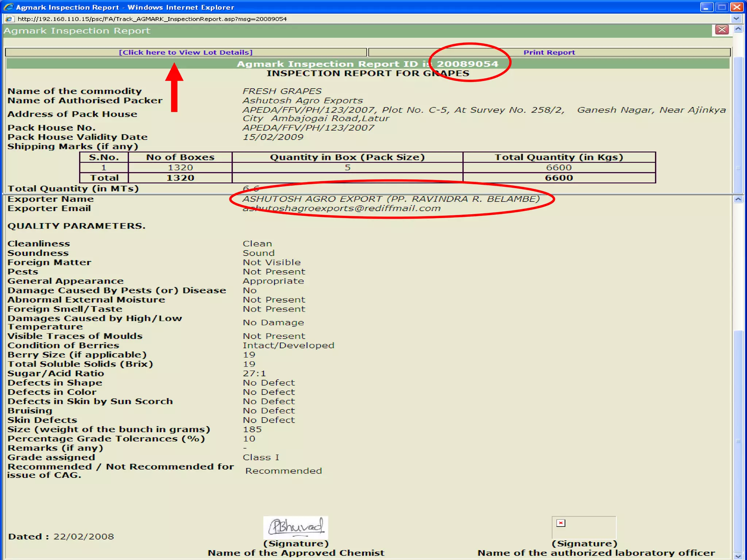Screen dimensions: 747x560
Task: Click the lower pane scroll-down arrow
Action: 738,556
